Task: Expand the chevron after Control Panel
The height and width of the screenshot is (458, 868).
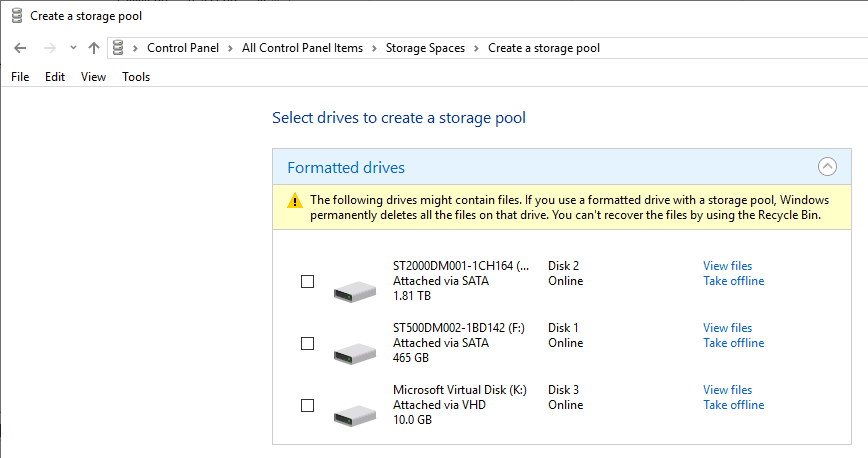Action: pyautogui.click(x=230, y=48)
